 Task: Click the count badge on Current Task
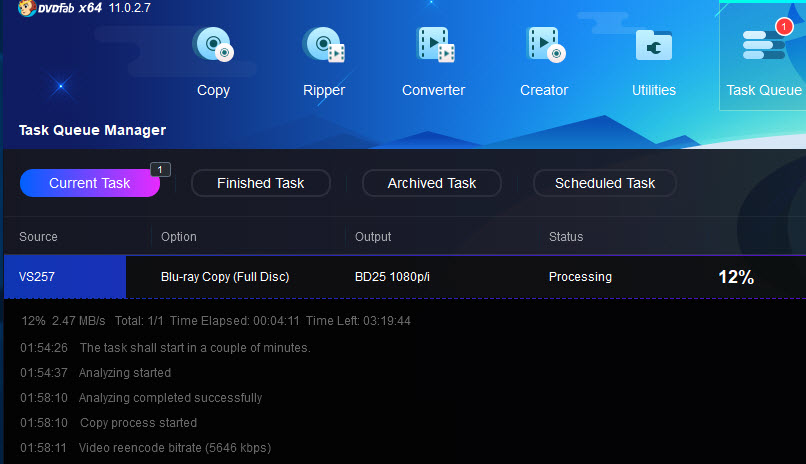160,170
